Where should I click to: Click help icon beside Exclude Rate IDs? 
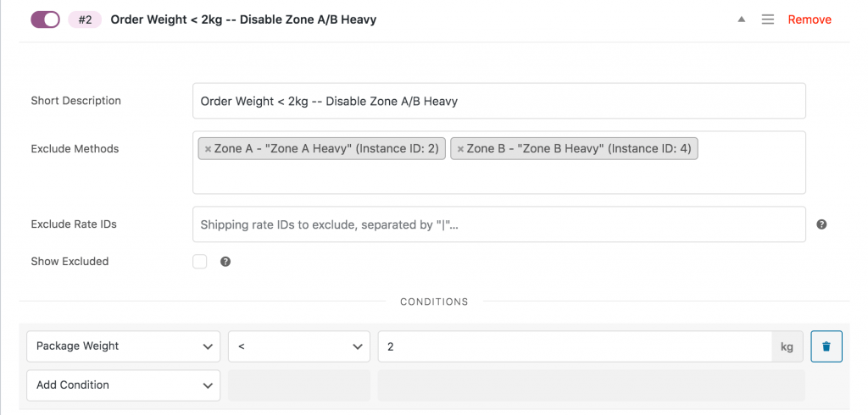click(x=821, y=224)
